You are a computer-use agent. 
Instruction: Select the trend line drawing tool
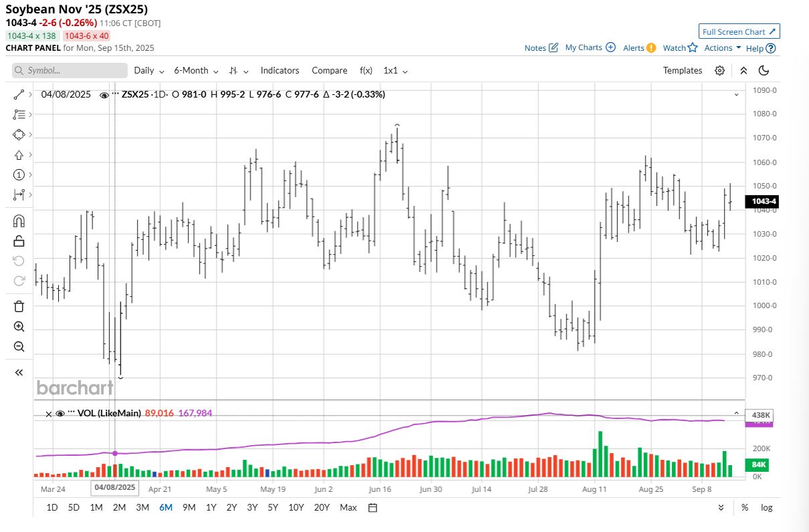click(x=19, y=96)
